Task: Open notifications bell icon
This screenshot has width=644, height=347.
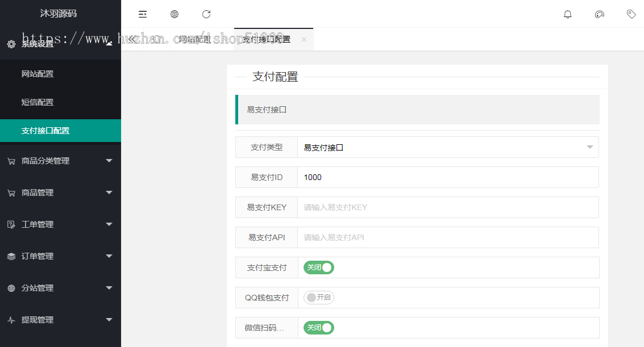Action: point(568,14)
